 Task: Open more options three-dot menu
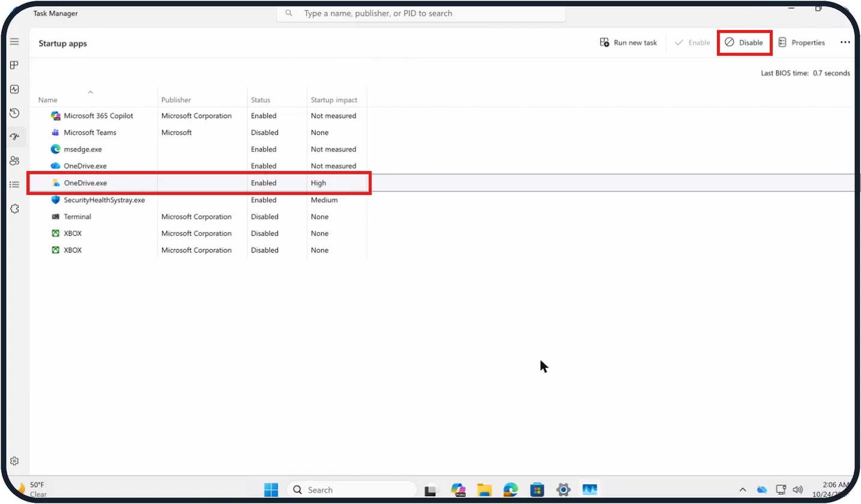point(845,43)
